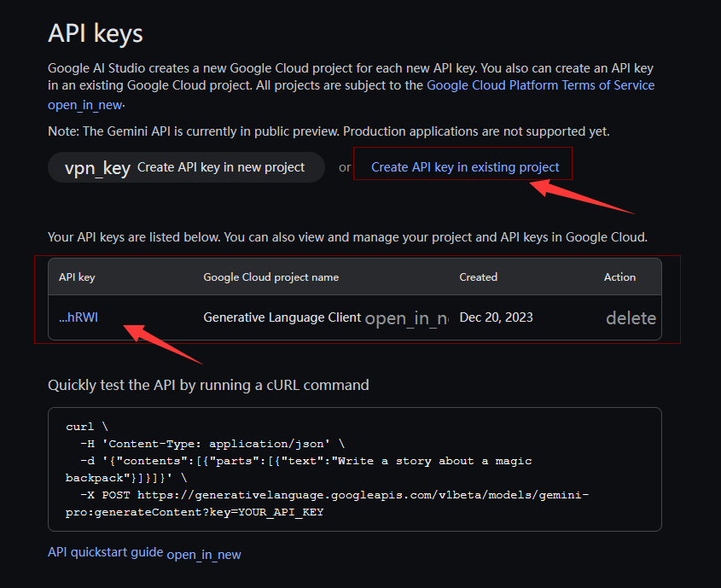Click open_in_new icon beside API quickstart guide

(204, 555)
